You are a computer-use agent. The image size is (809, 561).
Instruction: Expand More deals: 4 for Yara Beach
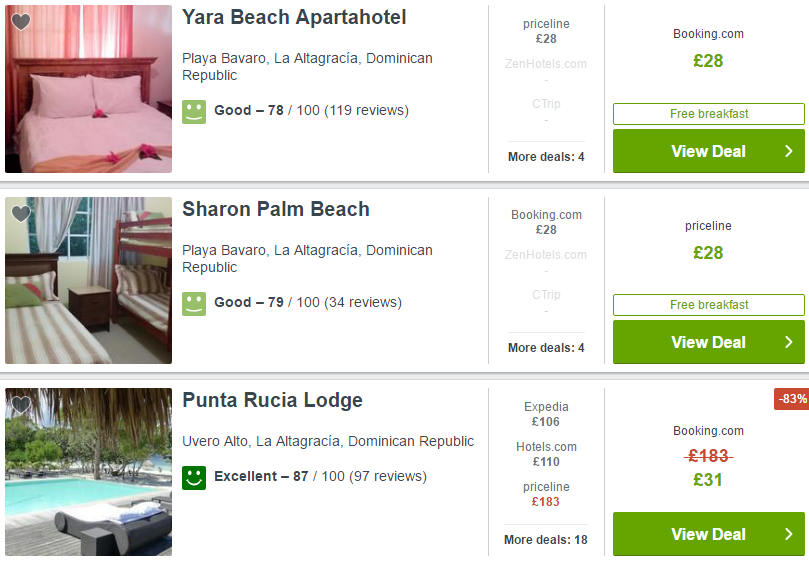click(x=546, y=157)
